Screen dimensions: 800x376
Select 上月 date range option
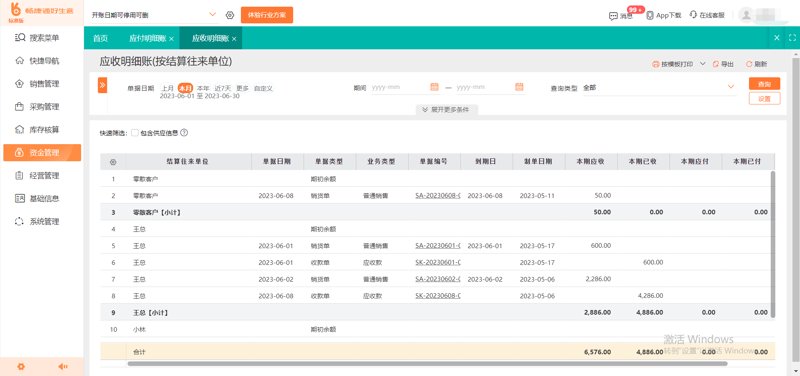pos(168,88)
